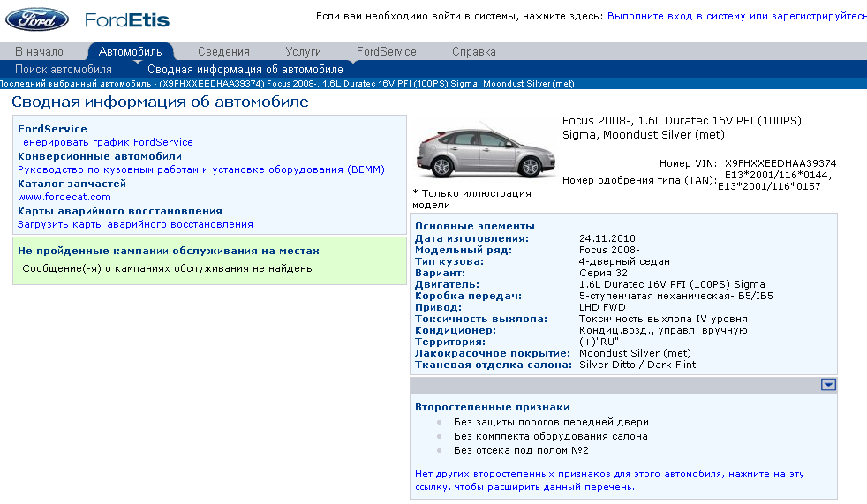The width and height of the screenshot is (867, 504).
Task: Open the 'Сведения' tab
Action: (223, 51)
